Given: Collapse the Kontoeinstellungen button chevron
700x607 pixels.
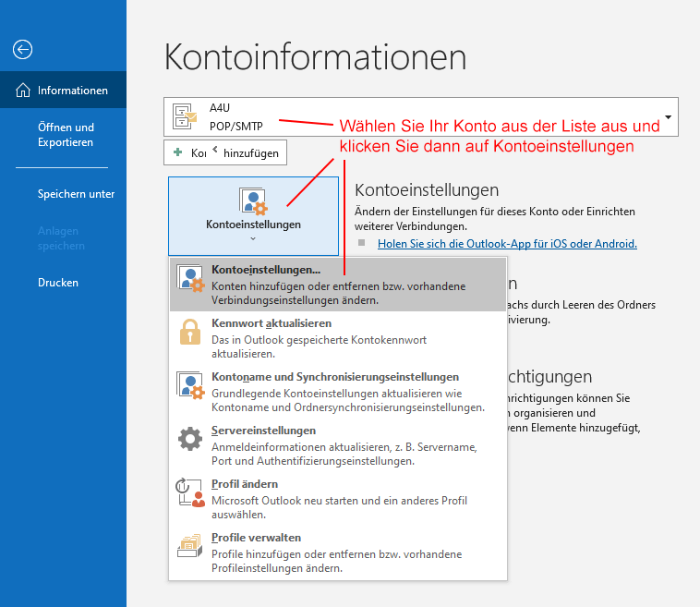Looking at the screenshot, I should coord(252,238).
